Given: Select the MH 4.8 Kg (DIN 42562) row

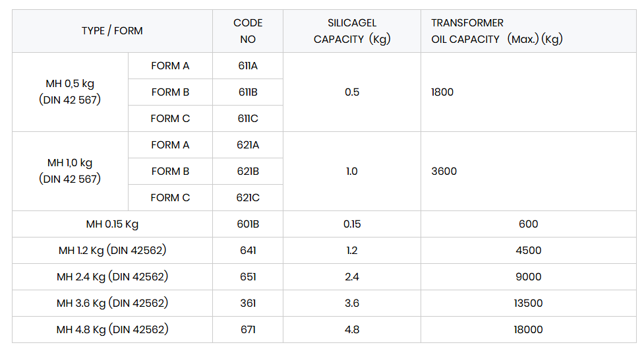Looking at the screenshot, I should click(324, 330).
